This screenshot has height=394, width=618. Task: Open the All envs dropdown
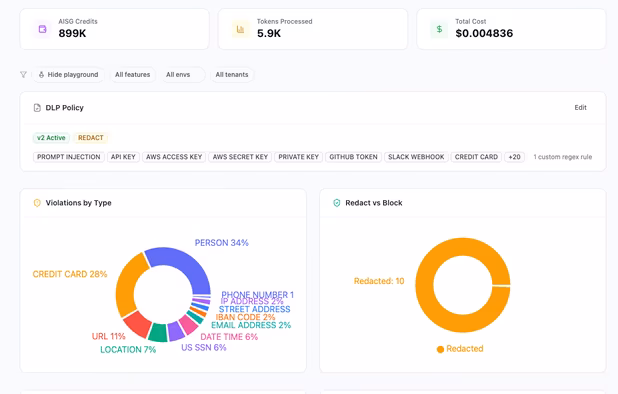point(183,74)
